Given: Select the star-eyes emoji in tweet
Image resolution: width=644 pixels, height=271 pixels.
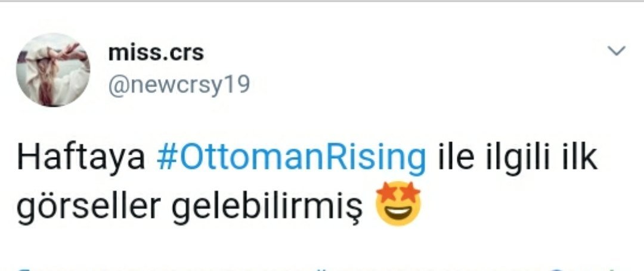Looking at the screenshot, I should pos(398,203).
